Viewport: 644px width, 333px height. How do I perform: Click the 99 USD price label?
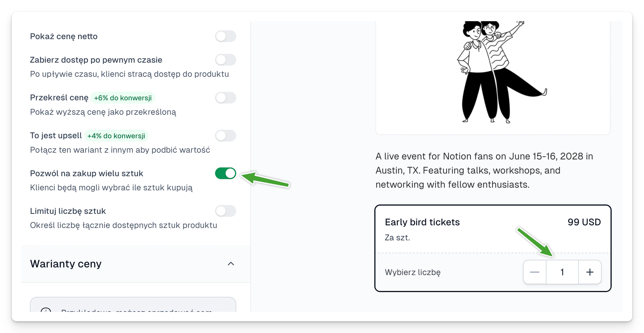click(x=584, y=222)
